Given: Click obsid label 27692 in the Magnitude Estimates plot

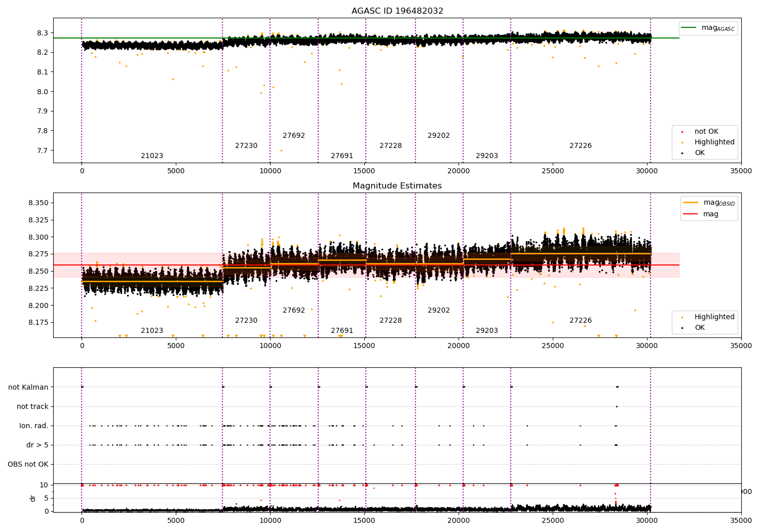Looking at the screenshot, I should [294, 311].
